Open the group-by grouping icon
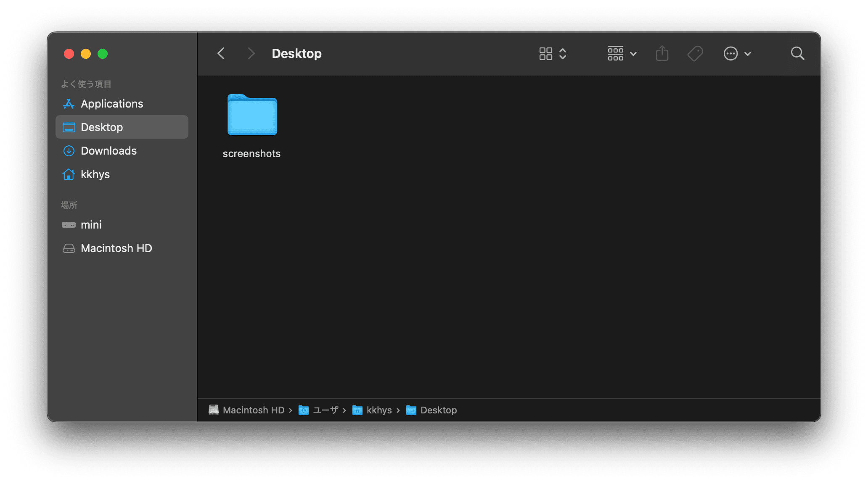868x484 pixels. coord(615,53)
